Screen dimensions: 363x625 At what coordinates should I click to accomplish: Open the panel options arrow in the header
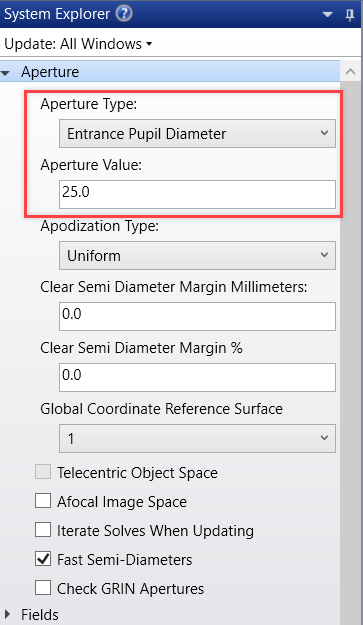[x=327, y=15]
